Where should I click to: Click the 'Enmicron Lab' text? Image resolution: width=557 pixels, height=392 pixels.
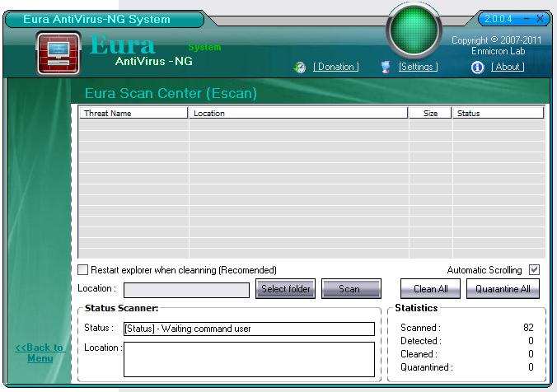tap(498, 51)
